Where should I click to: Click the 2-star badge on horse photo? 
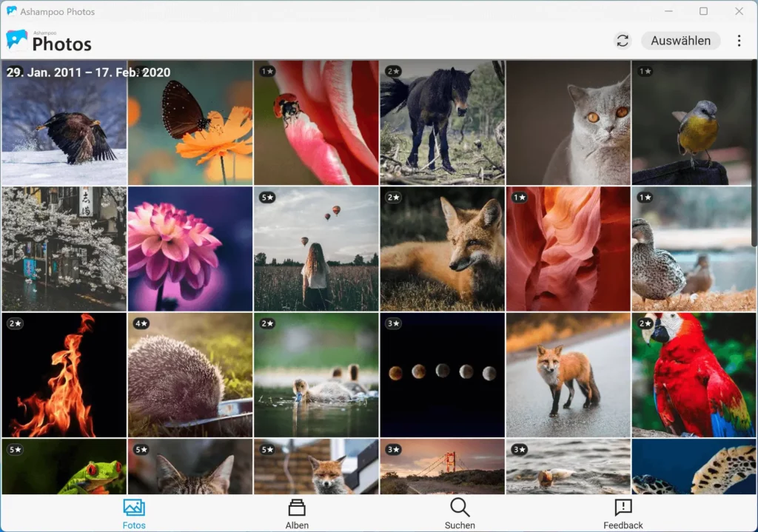tap(394, 71)
